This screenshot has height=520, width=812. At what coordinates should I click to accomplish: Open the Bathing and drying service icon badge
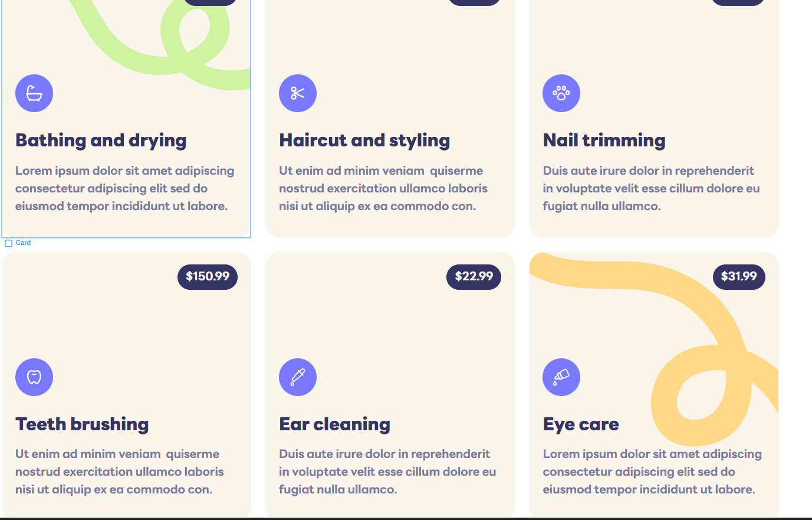tap(34, 93)
